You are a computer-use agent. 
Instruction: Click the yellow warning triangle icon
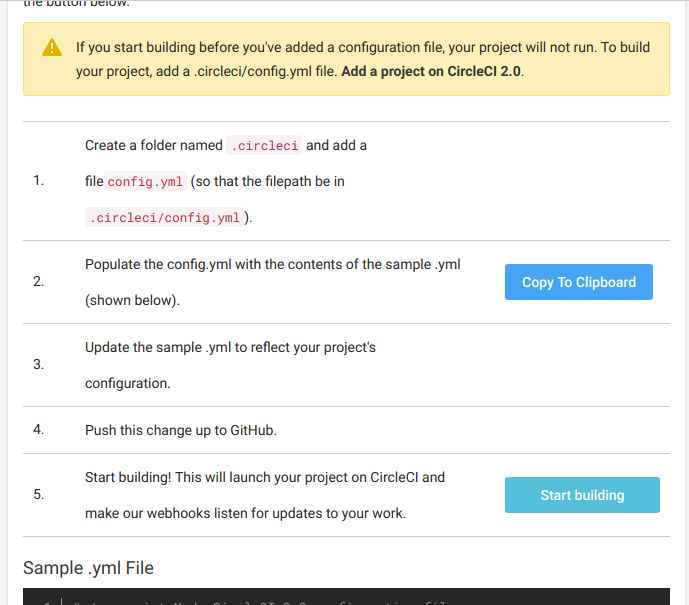pyautogui.click(x=52, y=47)
